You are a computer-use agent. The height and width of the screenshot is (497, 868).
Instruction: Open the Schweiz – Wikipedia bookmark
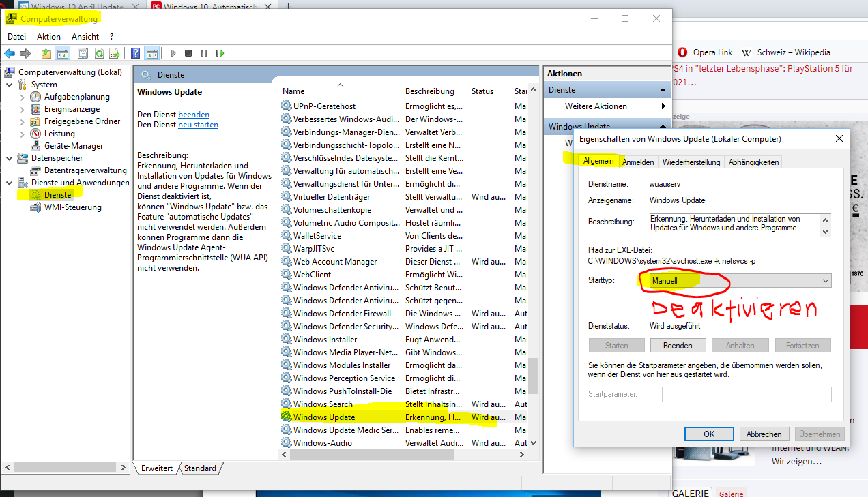(x=786, y=52)
